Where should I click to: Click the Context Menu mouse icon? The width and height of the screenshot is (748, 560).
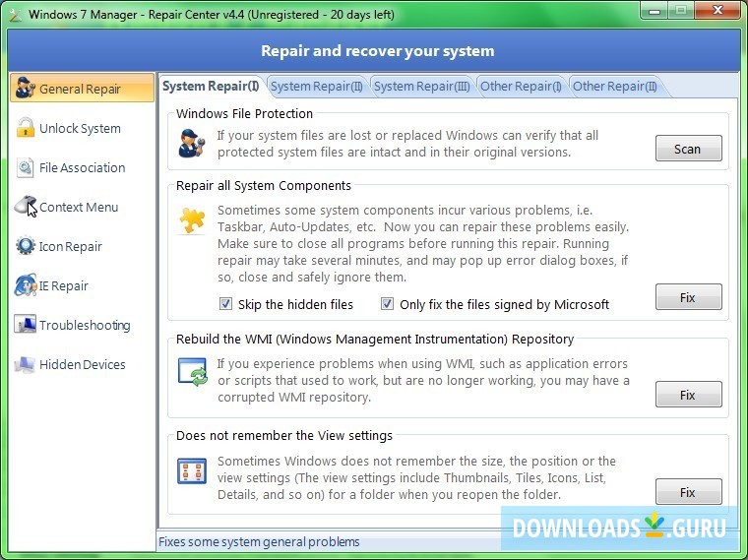tap(26, 206)
